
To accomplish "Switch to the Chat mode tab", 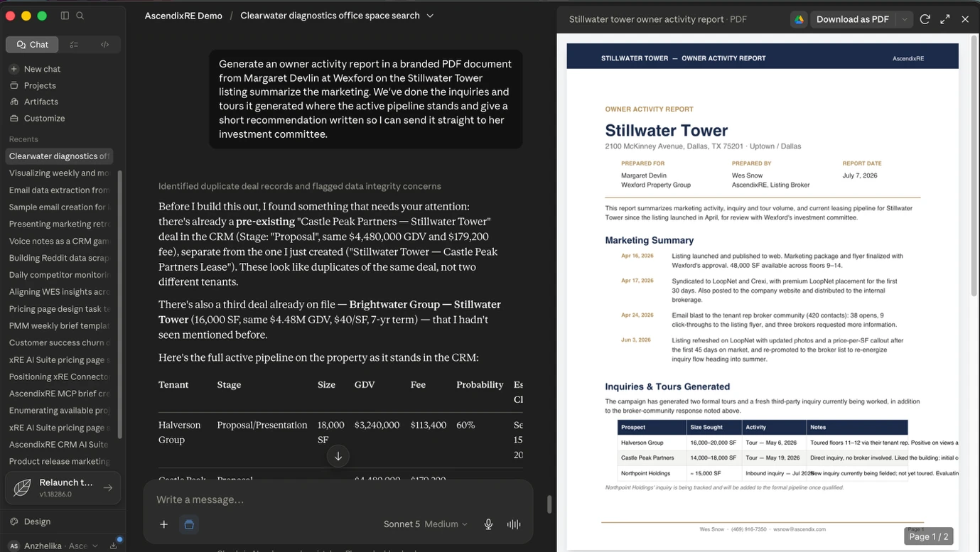I will pos(32,44).
